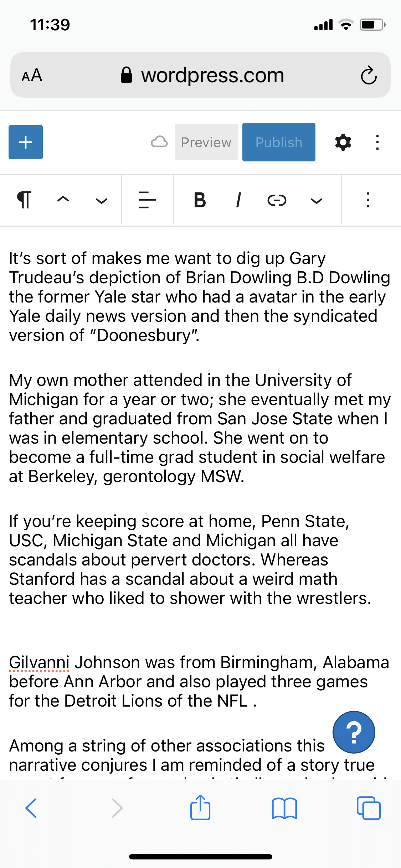Image resolution: width=401 pixels, height=868 pixels.
Task: Click the cloud save draft icon
Action: point(159,142)
